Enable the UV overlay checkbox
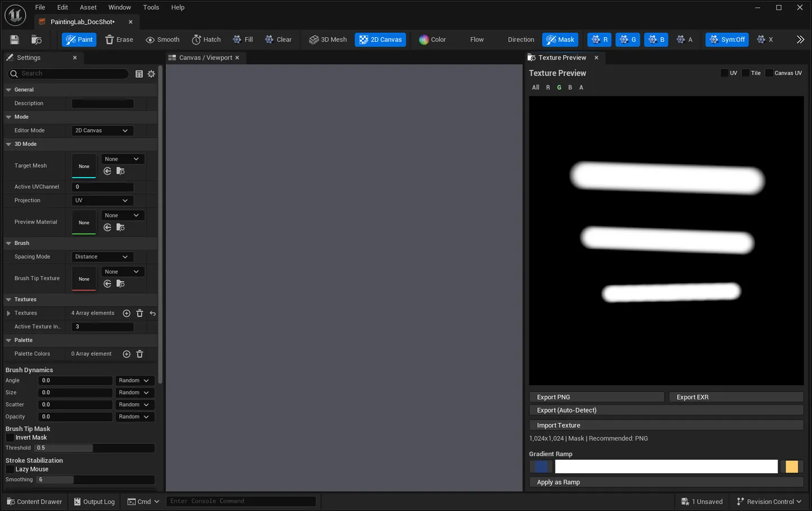The height and width of the screenshot is (511, 812). click(x=725, y=73)
